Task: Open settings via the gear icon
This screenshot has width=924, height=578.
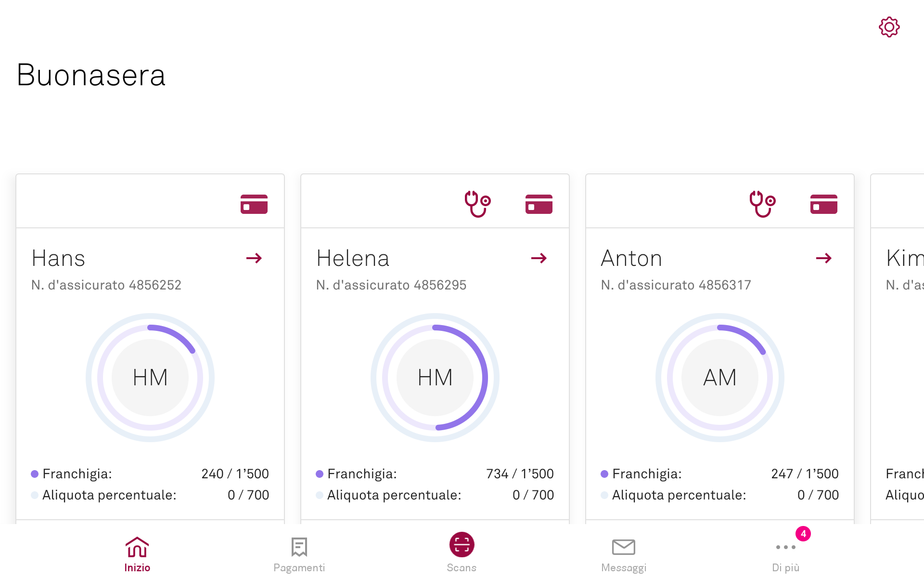Action: click(x=889, y=27)
